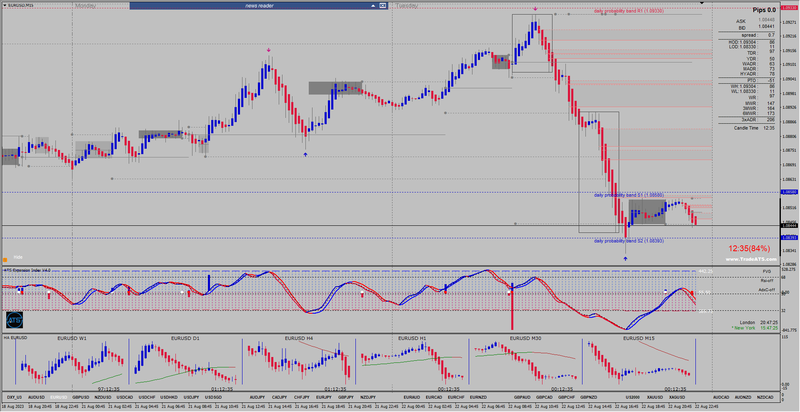The image size is (800, 412).
Task: Click the magenta down arrow at Tuesday's high
Action: point(535,9)
